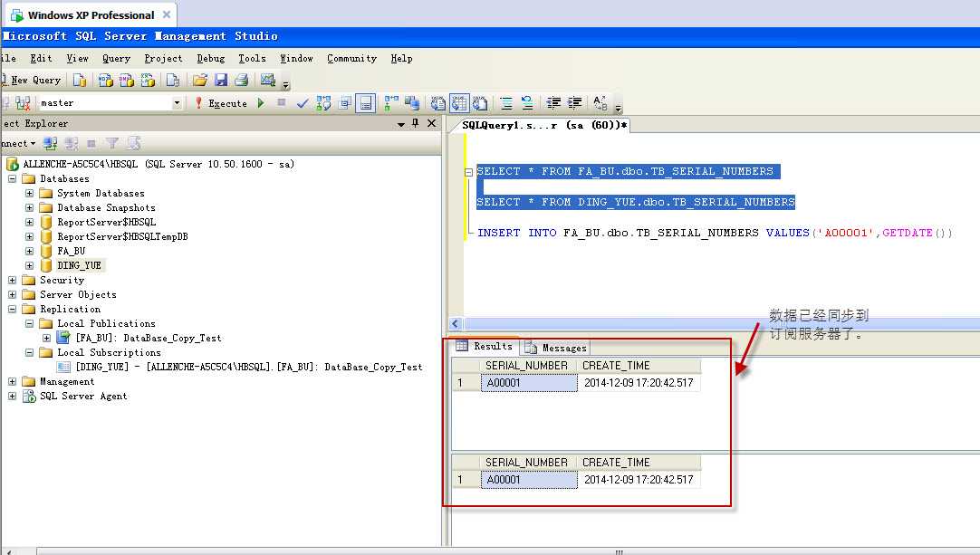
Task: Select the [DING_YUE] local subscription entry
Action: pos(249,368)
